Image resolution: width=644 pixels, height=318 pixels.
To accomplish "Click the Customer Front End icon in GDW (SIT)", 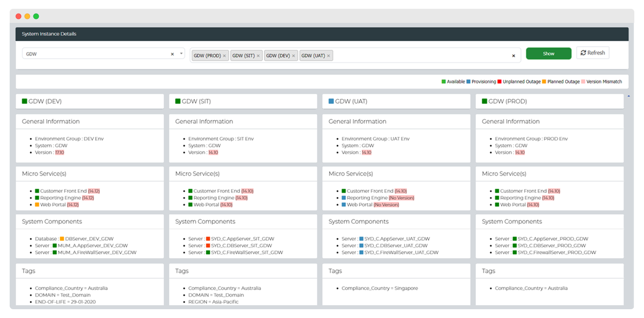I will pos(190,191).
